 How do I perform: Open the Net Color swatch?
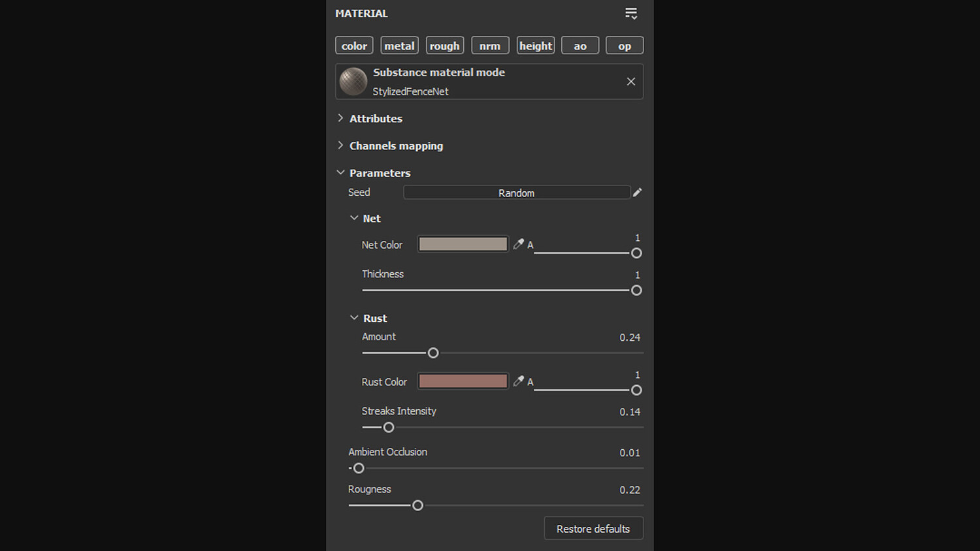tap(463, 244)
